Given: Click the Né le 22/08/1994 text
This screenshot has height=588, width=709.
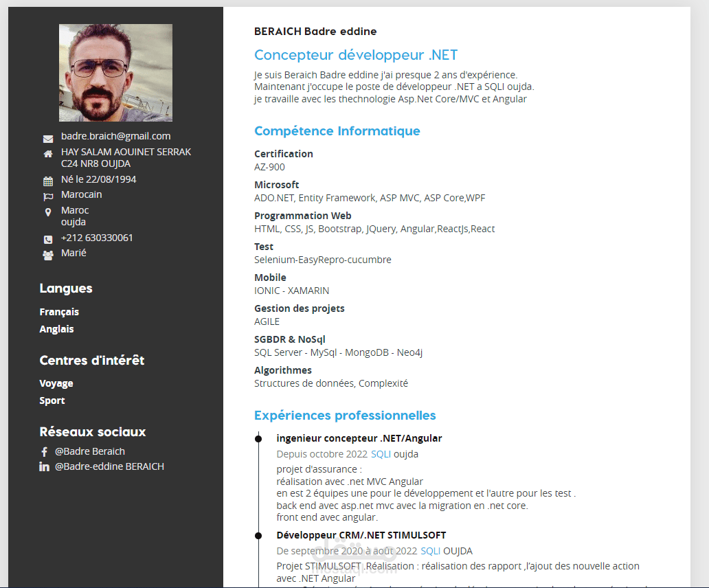Looking at the screenshot, I should coord(98,179).
